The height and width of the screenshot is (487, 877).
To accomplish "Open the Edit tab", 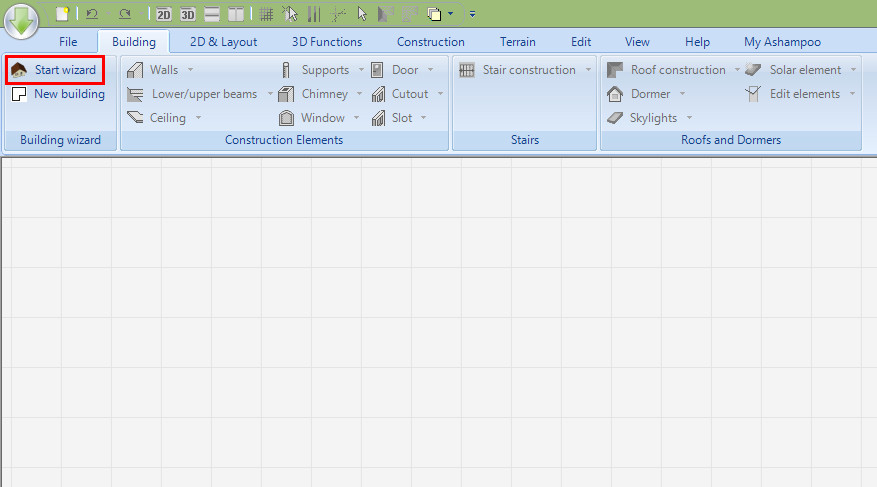I will tap(581, 42).
